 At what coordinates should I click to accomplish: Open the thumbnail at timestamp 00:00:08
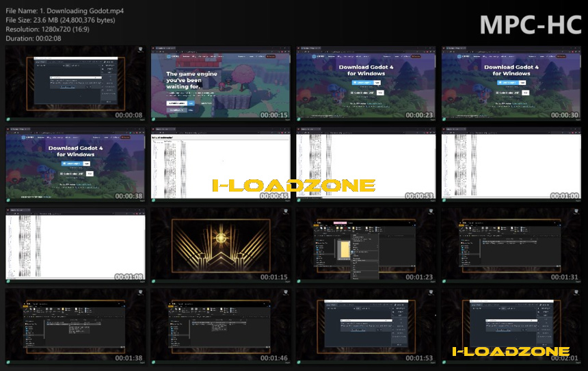coord(75,84)
